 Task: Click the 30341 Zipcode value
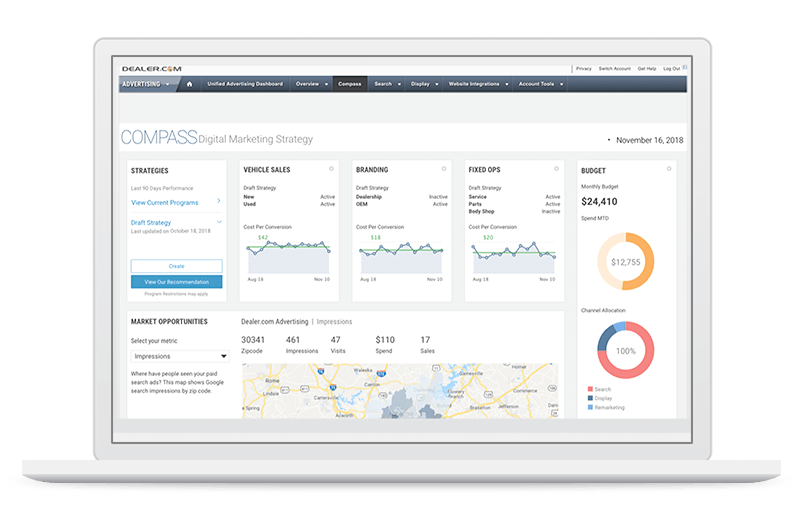pos(253,340)
